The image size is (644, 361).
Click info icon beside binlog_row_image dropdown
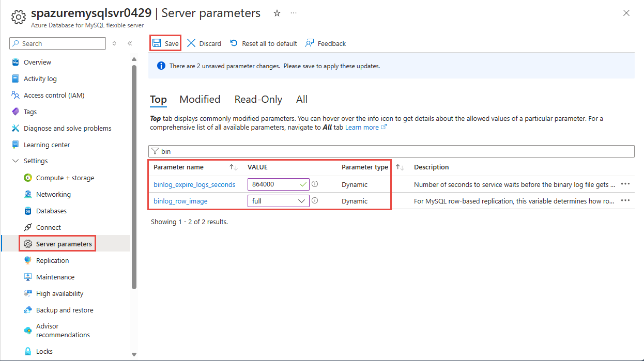[x=315, y=201]
